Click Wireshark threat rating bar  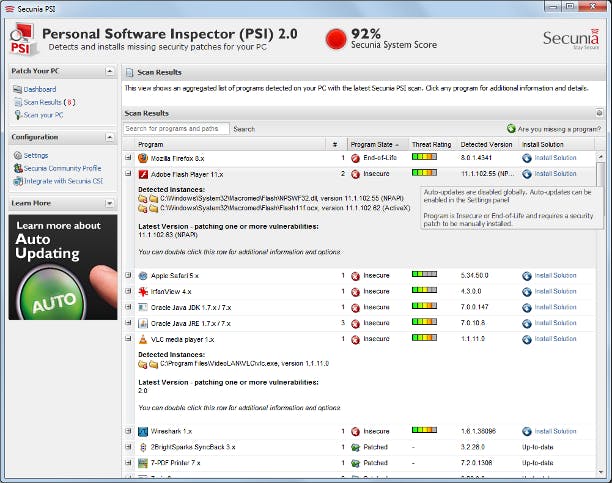coord(424,430)
